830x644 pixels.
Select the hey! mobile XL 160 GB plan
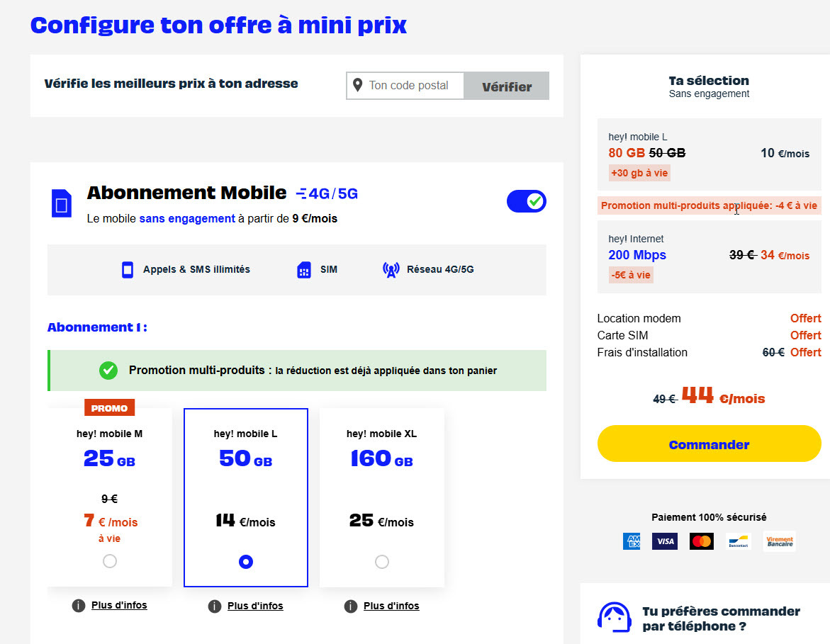coord(381,562)
